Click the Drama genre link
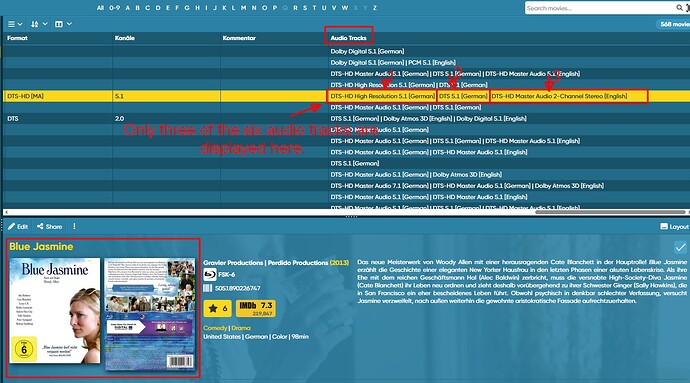This screenshot has height=383, width=690. pos(241,328)
